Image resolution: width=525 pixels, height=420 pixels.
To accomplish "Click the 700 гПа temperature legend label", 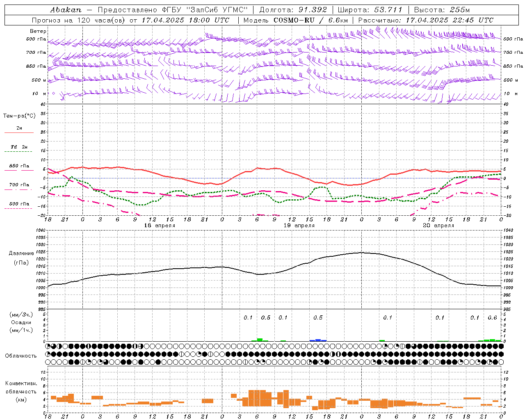I will (19, 185).
